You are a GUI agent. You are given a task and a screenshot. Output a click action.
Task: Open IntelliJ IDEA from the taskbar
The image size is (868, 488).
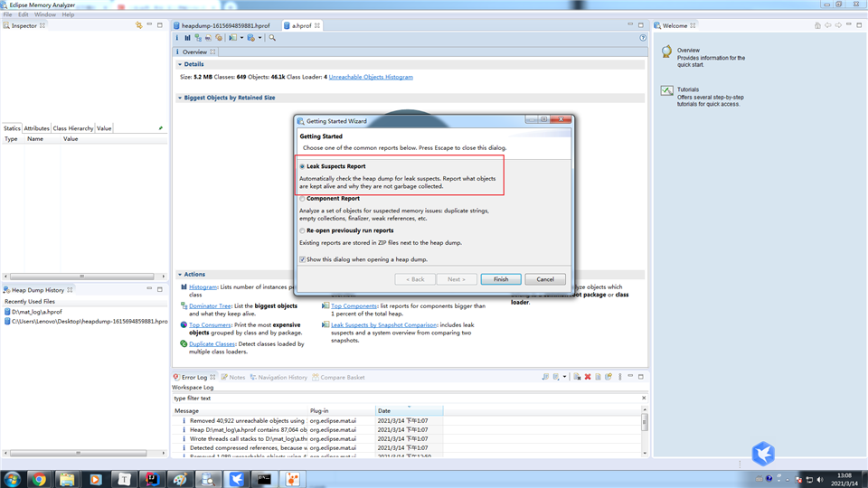click(x=152, y=479)
